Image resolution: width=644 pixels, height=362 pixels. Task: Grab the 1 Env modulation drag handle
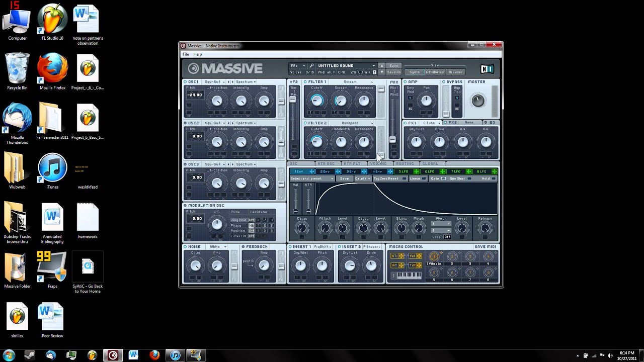tap(312, 172)
